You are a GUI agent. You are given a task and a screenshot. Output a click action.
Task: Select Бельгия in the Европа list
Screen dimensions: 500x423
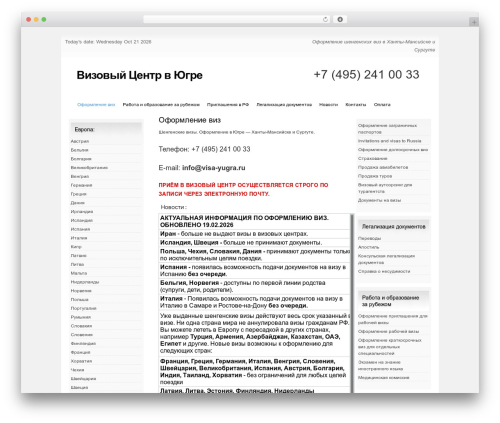point(79,150)
